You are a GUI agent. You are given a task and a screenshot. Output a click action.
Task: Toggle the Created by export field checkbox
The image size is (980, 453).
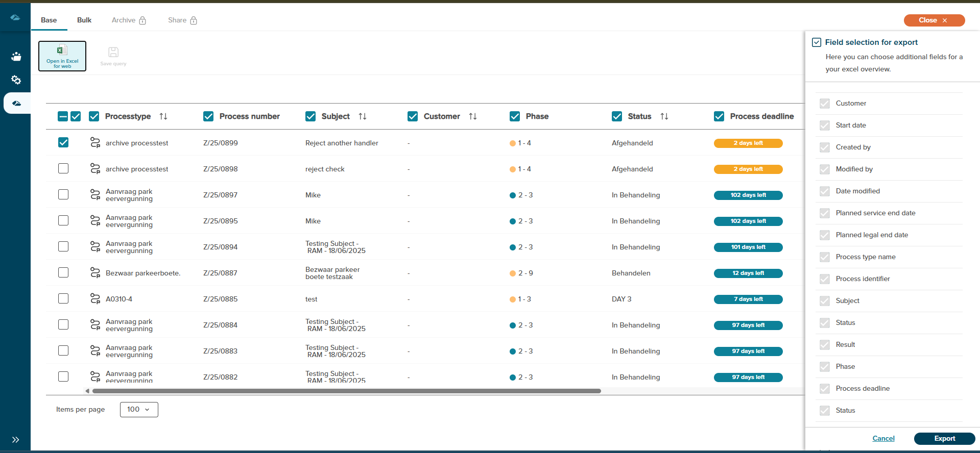[x=825, y=147]
